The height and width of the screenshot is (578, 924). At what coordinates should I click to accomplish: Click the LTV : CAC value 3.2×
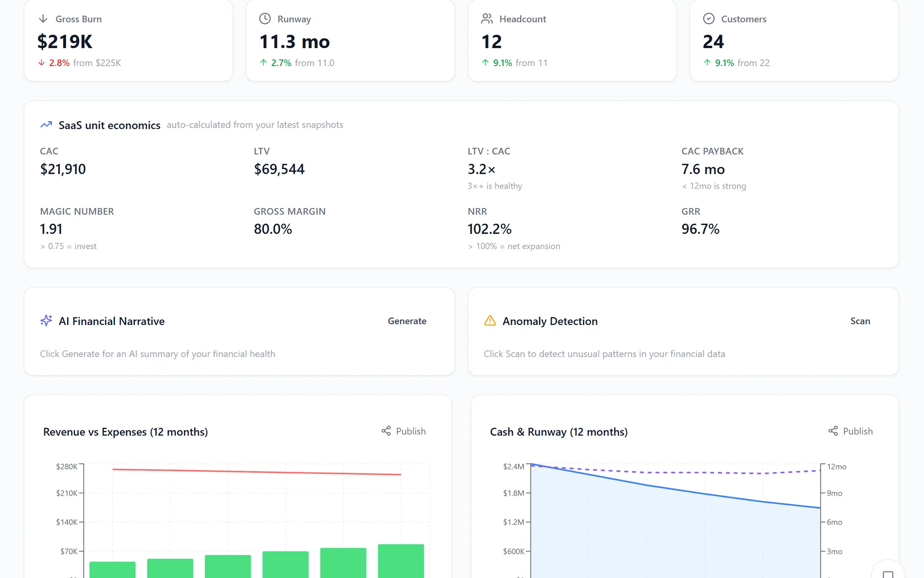(481, 169)
